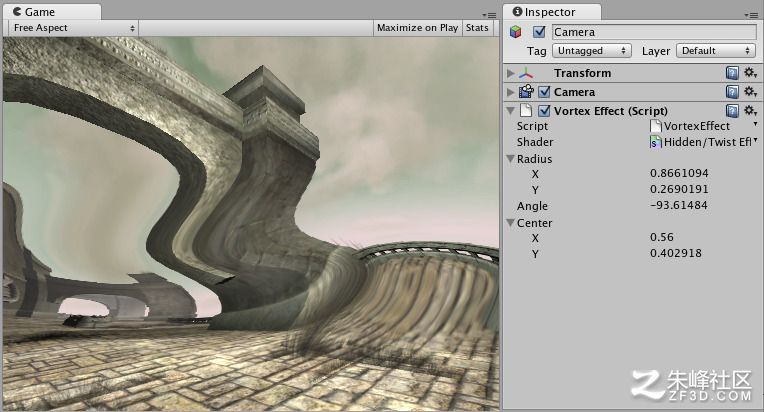The width and height of the screenshot is (764, 412).
Task: Edit Radius X value 0.8661094
Action: 679,173
